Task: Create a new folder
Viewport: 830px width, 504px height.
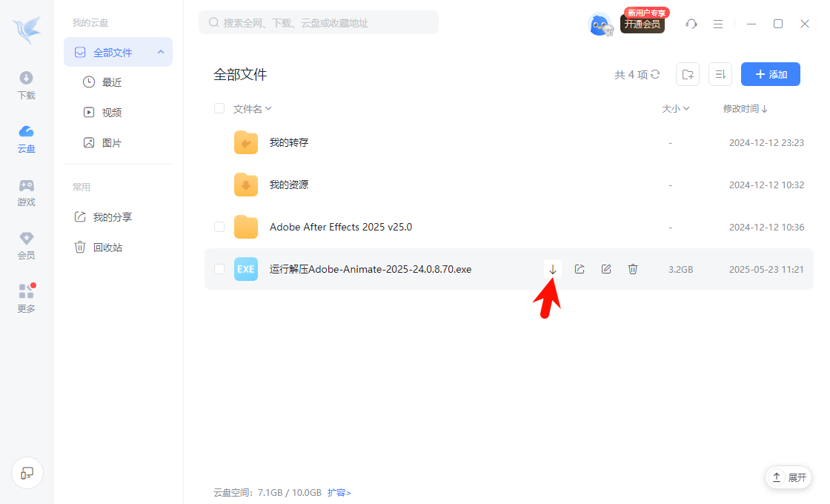Action: [688, 74]
